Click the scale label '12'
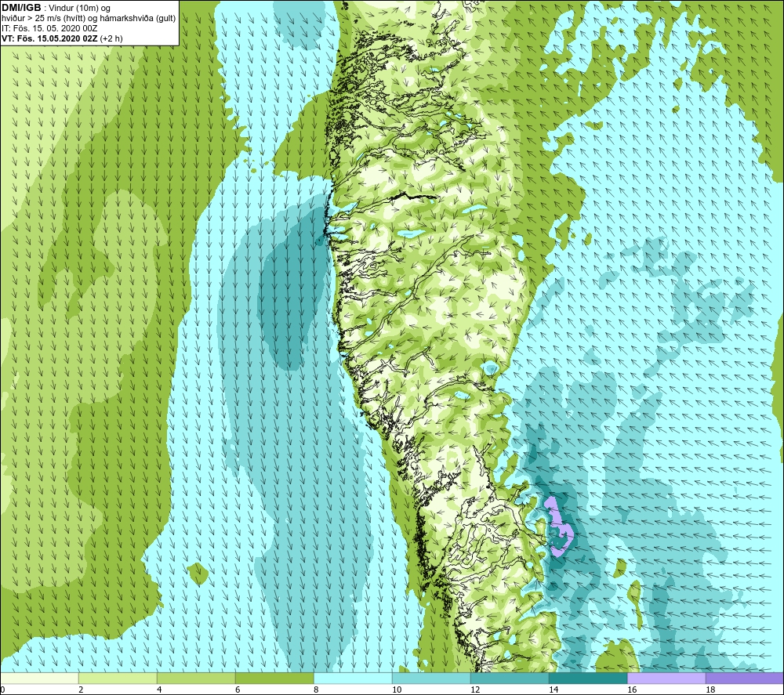This screenshot has height=695, width=784. (x=475, y=690)
